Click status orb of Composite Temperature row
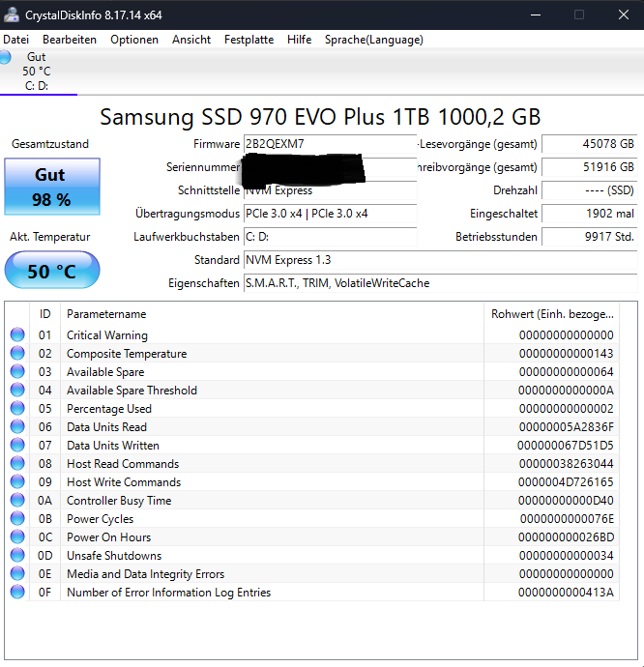This screenshot has height=667, width=644. [17, 353]
